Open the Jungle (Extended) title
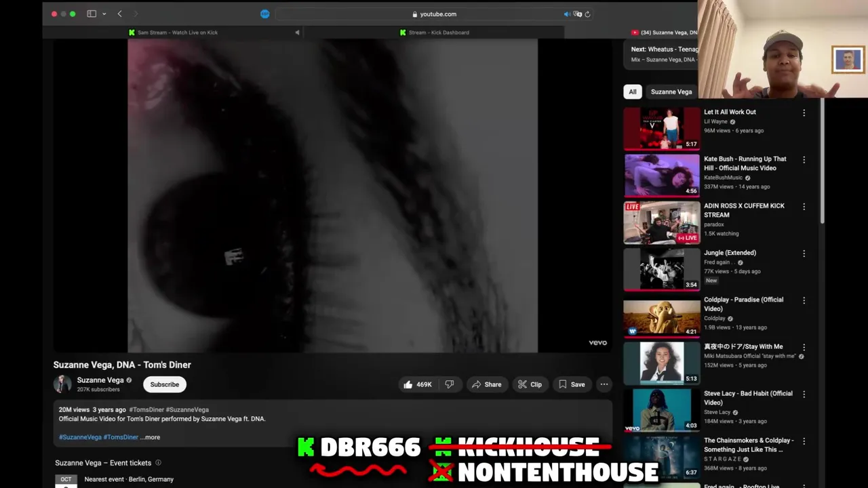 [x=730, y=253]
